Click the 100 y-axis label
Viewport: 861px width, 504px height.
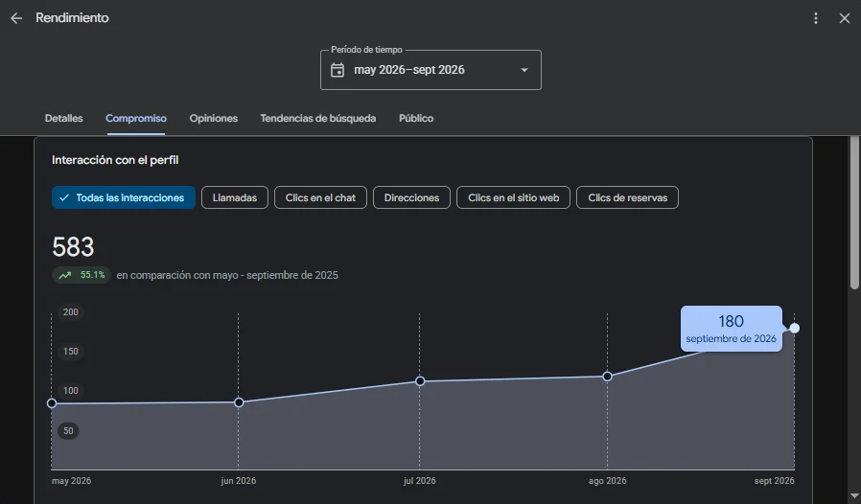71,391
